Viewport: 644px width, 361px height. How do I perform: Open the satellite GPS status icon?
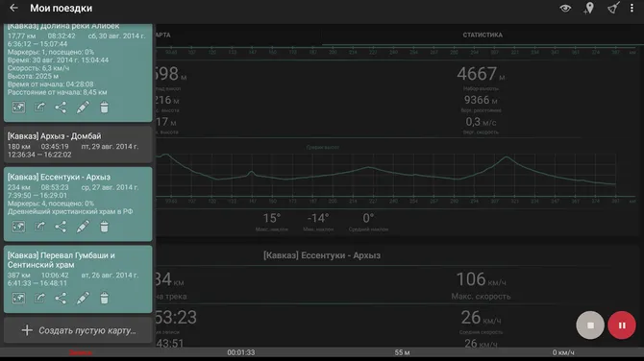[x=613, y=8]
